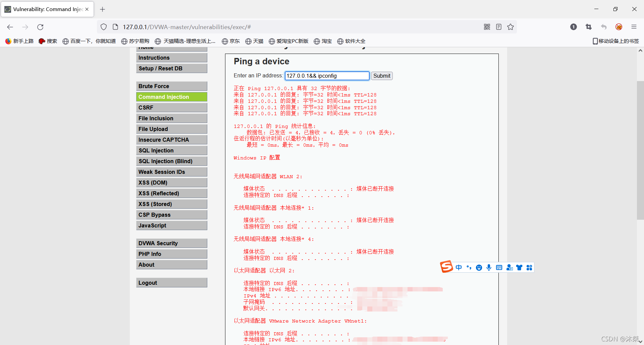Click the orange avatar extension icon

point(619,27)
